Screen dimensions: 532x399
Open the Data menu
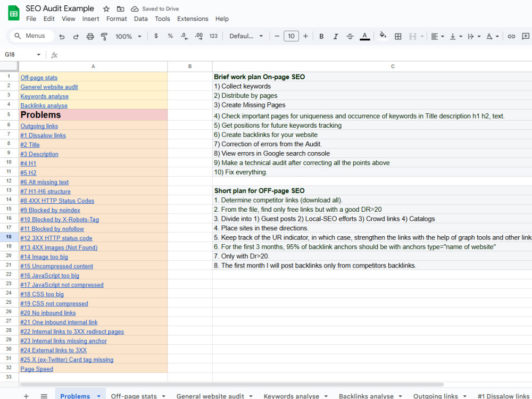(x=141, y=19)
